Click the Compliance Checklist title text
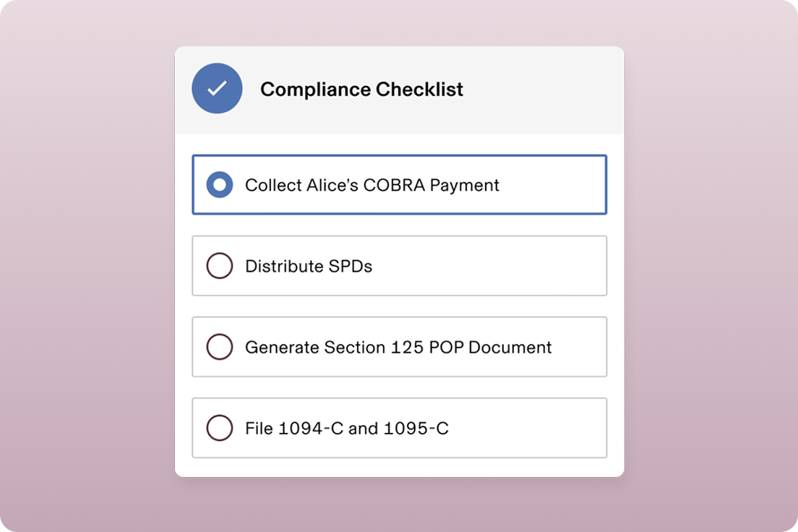This screenshot has height=532, width=798. pyautogui.click(x=362, y=90)
